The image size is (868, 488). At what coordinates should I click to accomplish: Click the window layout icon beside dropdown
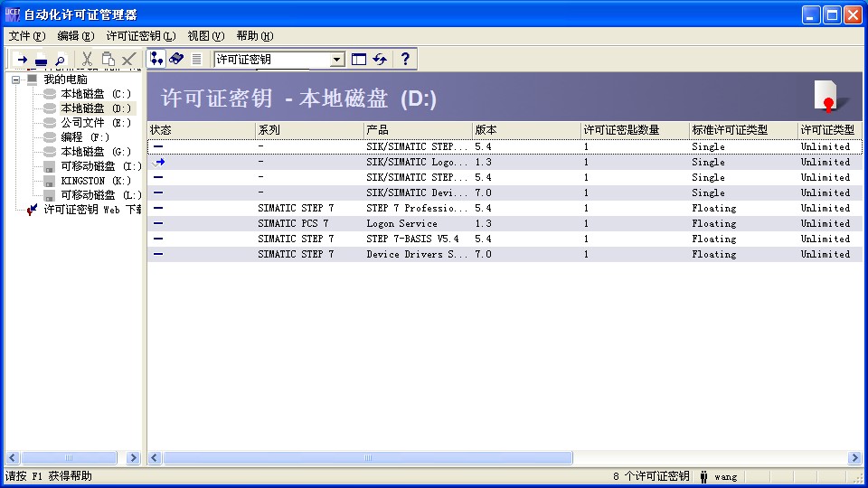(359, 59)
